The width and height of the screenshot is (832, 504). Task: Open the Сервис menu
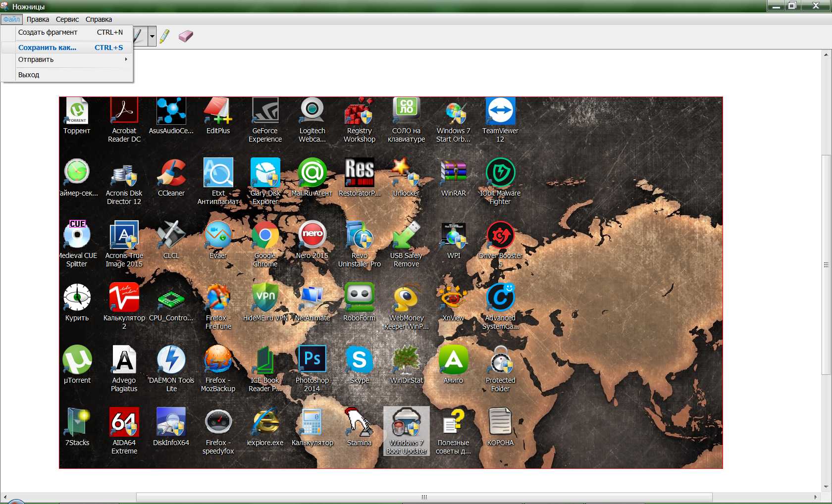point(67,19)
